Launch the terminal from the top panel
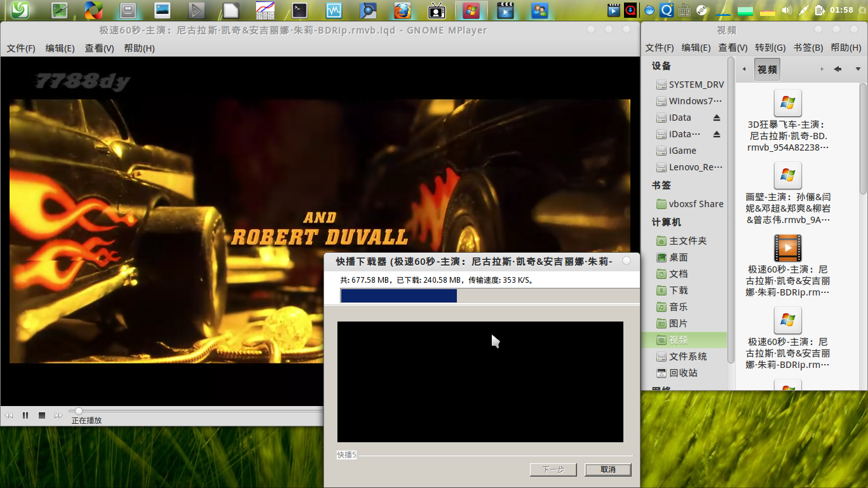This screenshot has width=868, height=488. [x=300, y=10]
